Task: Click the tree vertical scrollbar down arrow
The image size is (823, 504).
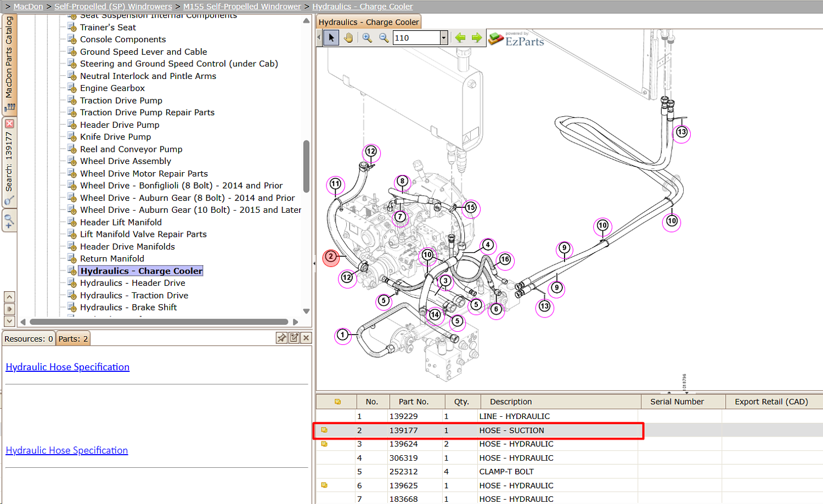Action: coord(306,311)
